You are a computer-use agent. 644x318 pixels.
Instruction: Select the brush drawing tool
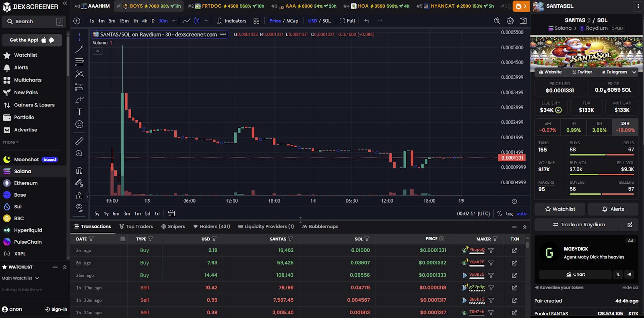(79, 99)
